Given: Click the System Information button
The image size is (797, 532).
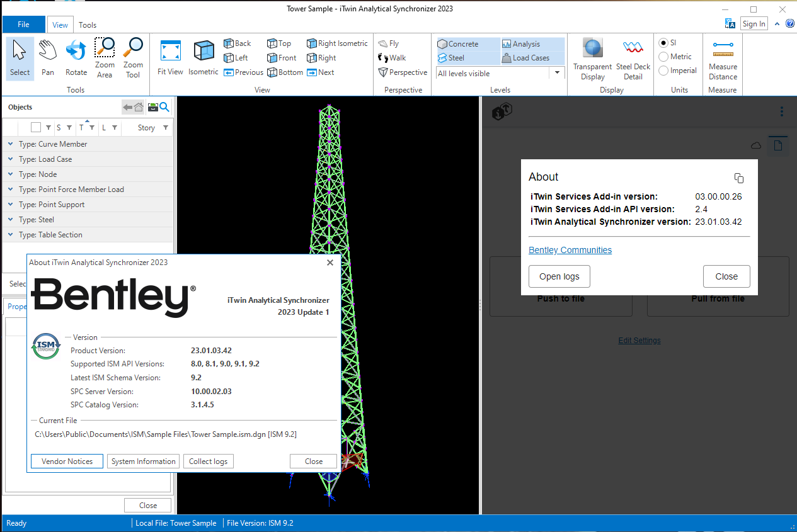Looking at the screenshot, I should 143,461.
